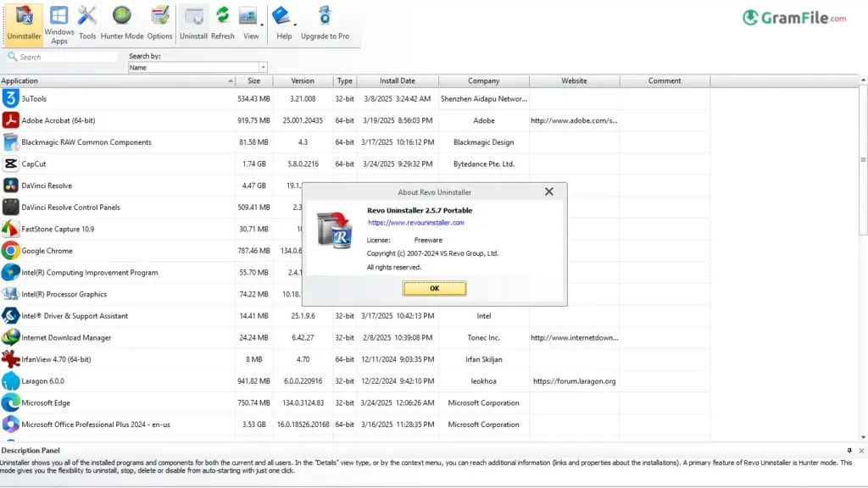
Task: Click version 16.0.18526.20168 cell
Action: coord(303,424)
